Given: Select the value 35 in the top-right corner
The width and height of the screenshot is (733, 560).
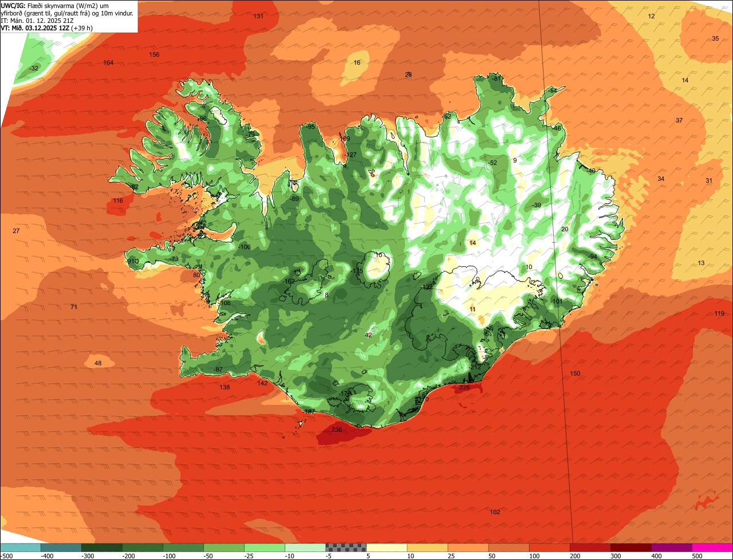Looking at the screenshot, I should (715, 38).
